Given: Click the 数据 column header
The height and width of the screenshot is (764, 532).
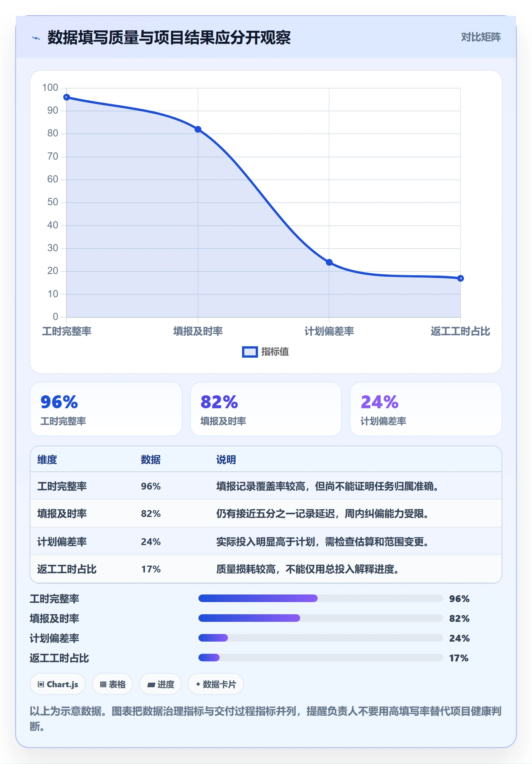Looking at the screenshot, I should coord(151,460).
